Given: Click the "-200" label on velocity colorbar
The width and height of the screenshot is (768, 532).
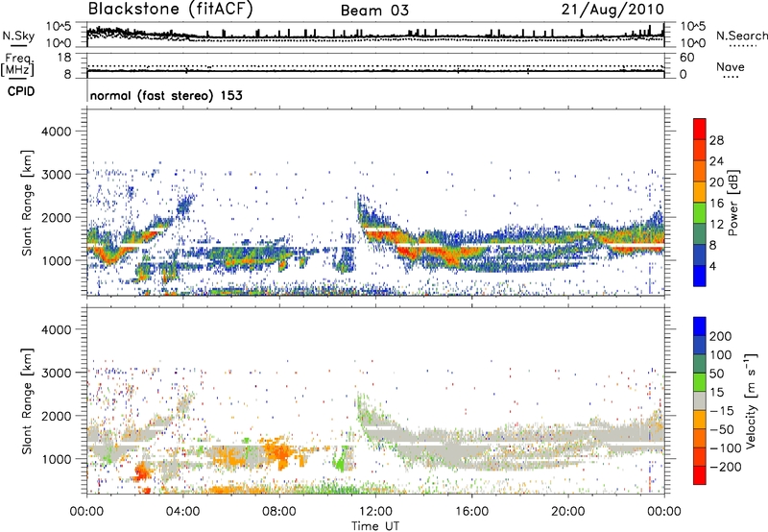Looking at the screenshot, I should tap(726, 467).
